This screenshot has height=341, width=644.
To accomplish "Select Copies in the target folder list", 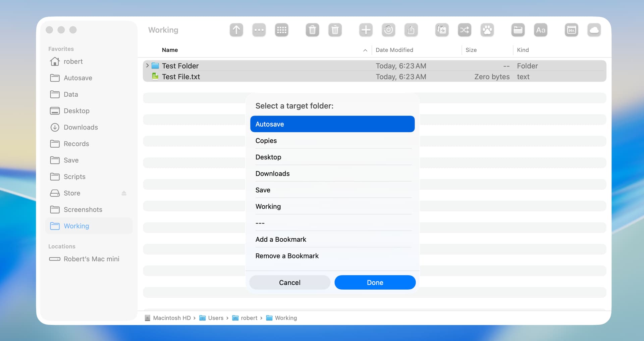I will point(266,141).
